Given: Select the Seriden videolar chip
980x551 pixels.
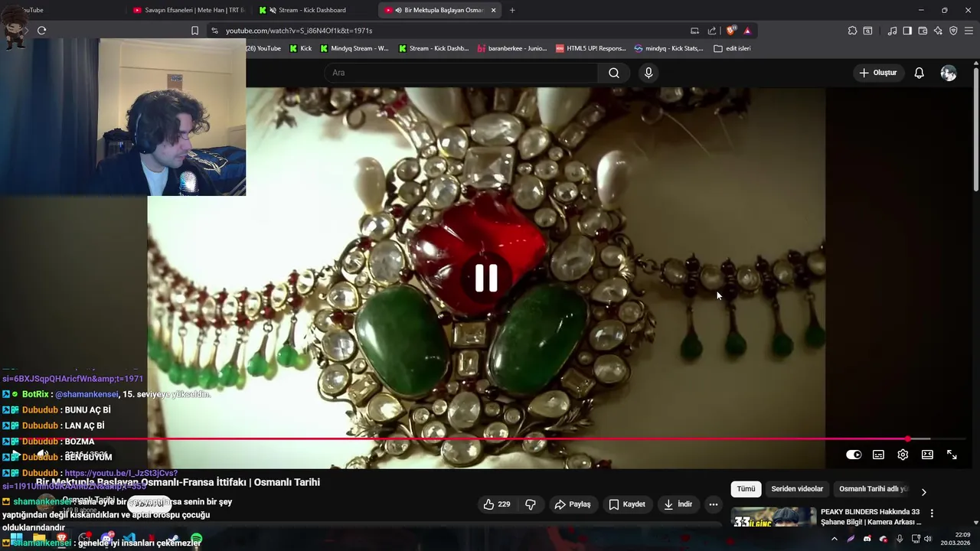Looking at the screenshot, I should 797,489.
